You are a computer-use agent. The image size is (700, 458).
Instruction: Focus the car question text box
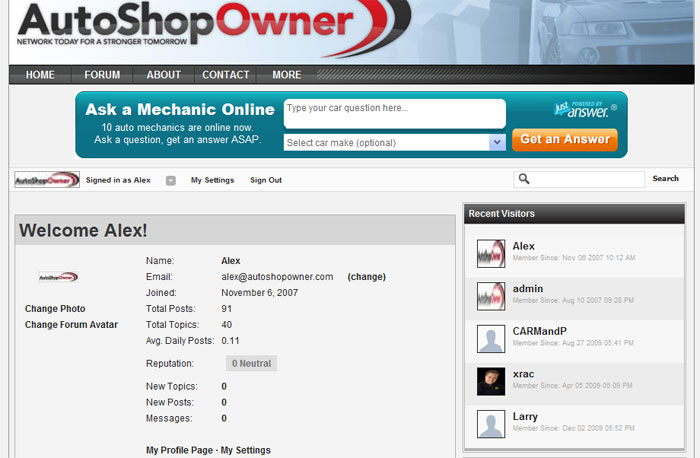tap(395, 113)
